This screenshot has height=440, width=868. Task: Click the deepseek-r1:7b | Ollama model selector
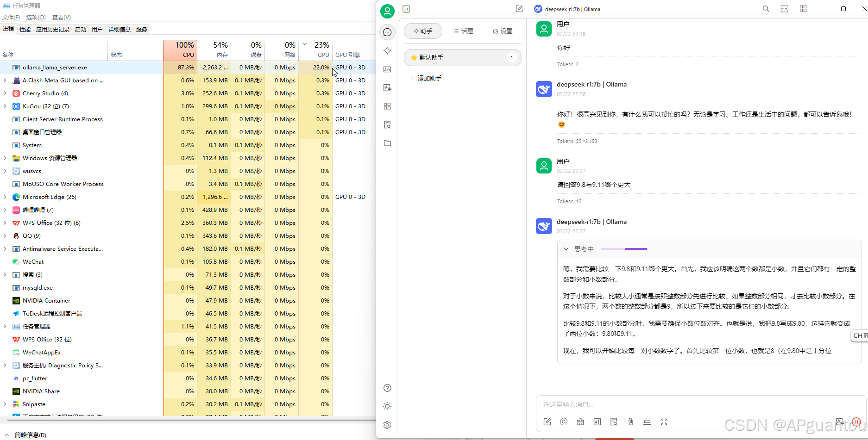click(567, 9)
